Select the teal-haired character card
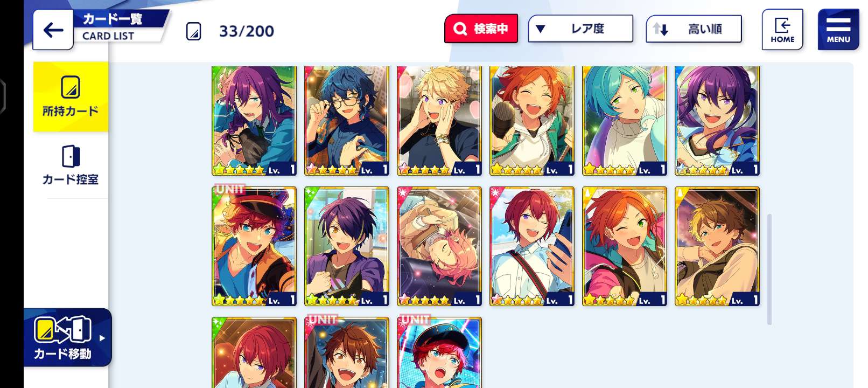 pyautogui.click(x=625, y=121)
